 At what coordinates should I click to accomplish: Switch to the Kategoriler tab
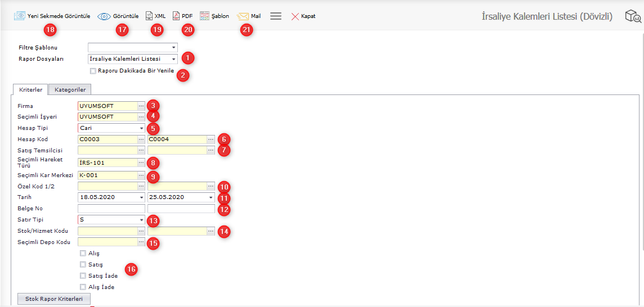[70, 89]
